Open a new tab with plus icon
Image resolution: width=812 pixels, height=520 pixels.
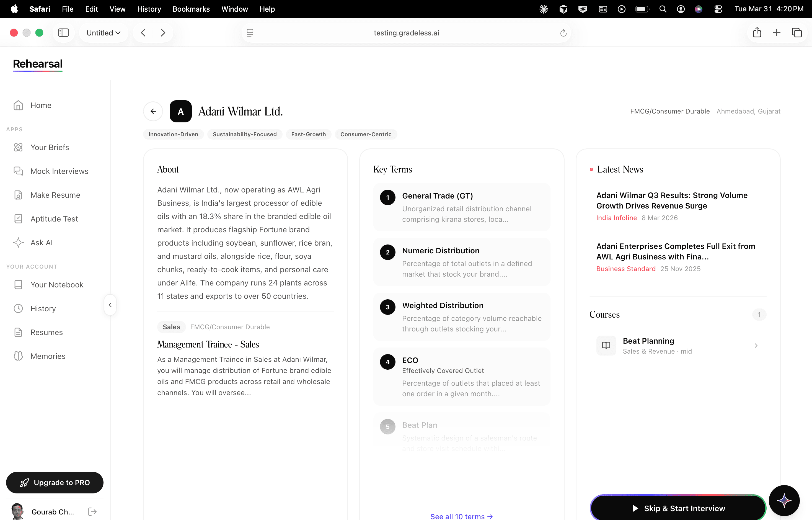[777, 32]
